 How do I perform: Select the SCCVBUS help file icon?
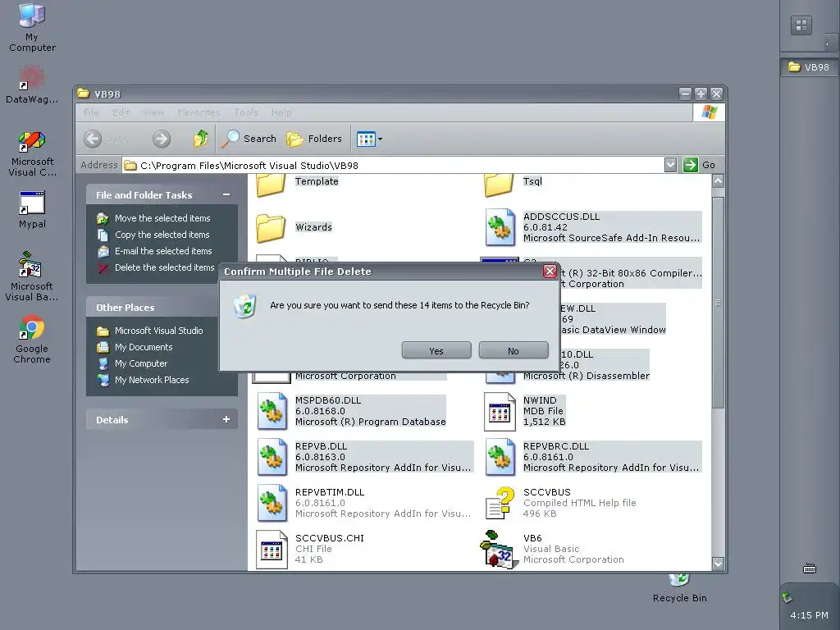500,503
